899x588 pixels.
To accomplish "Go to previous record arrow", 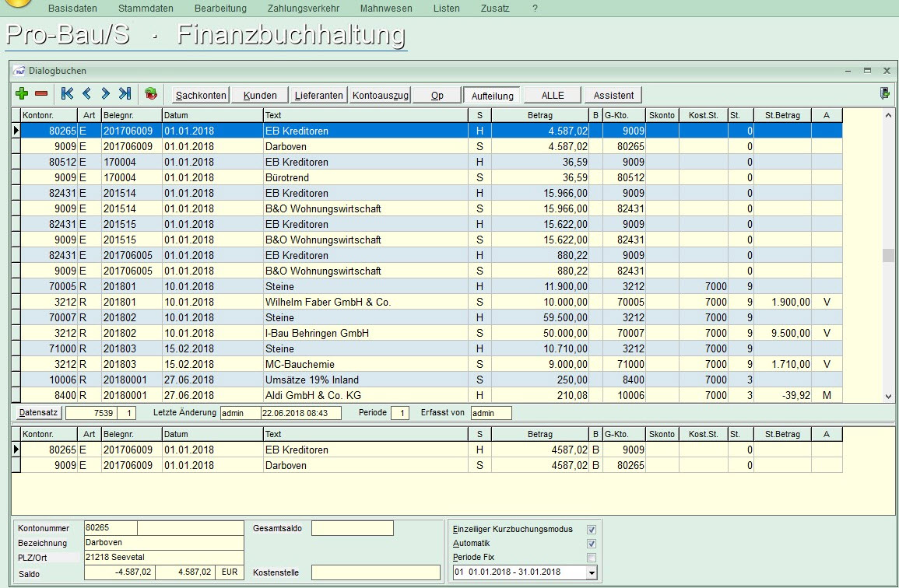I will point(86,94).
